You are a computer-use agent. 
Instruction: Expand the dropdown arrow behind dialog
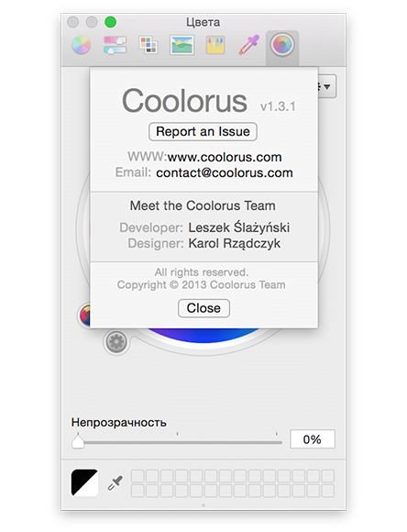click(327, 86)
